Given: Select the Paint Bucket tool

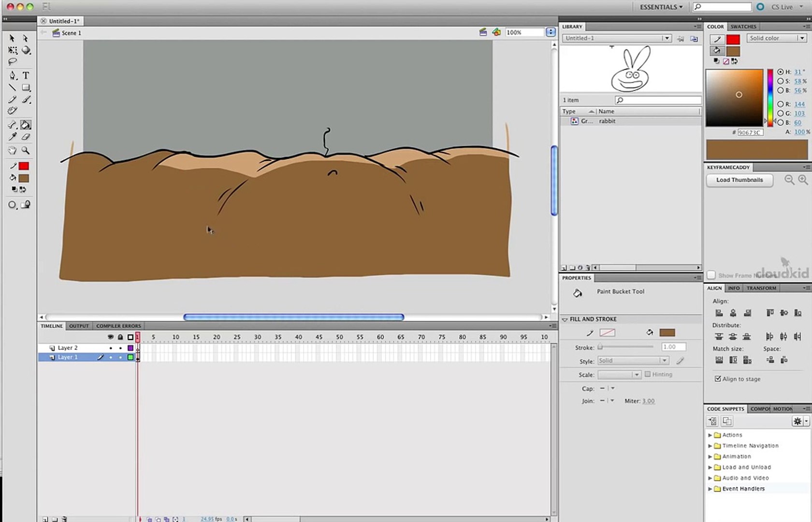Looking at the screenshot, I should click(26, 125).
